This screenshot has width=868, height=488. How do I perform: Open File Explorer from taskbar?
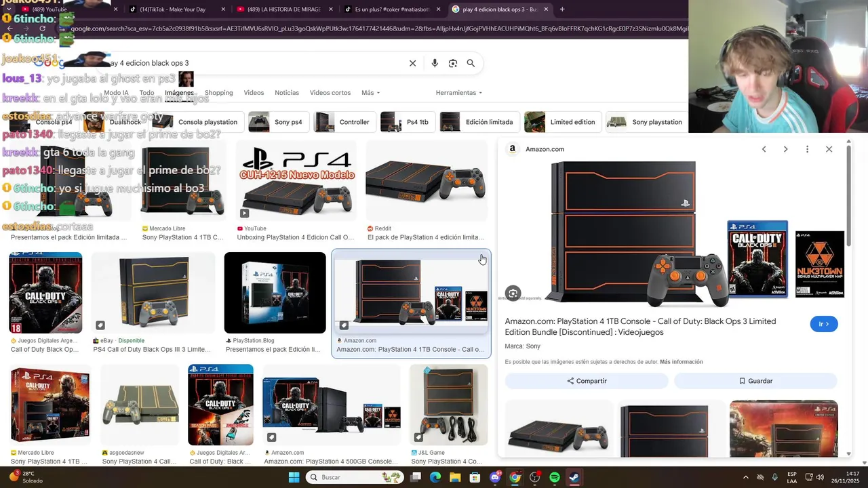(455, 477)
